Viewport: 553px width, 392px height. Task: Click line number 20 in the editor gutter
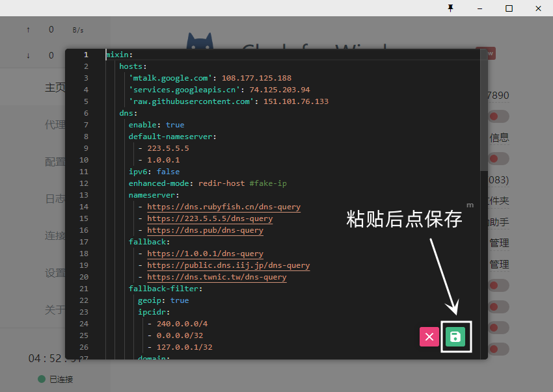pos(84,277)
